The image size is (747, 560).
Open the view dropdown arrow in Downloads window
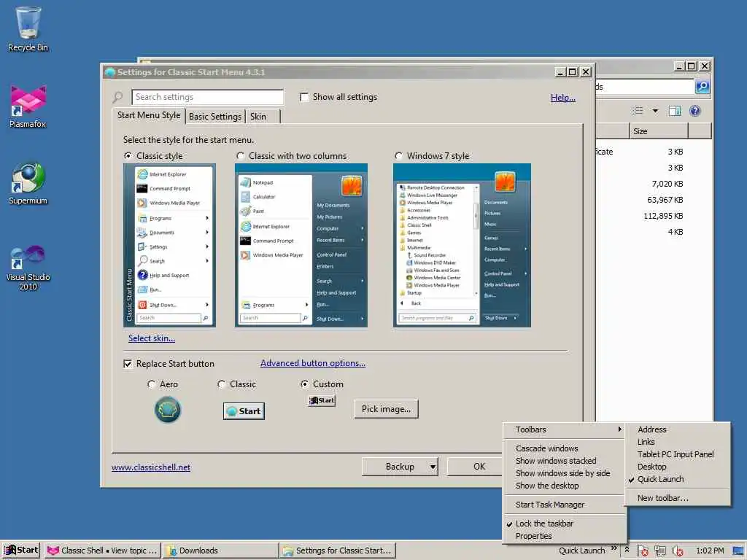tap(656, 111)
